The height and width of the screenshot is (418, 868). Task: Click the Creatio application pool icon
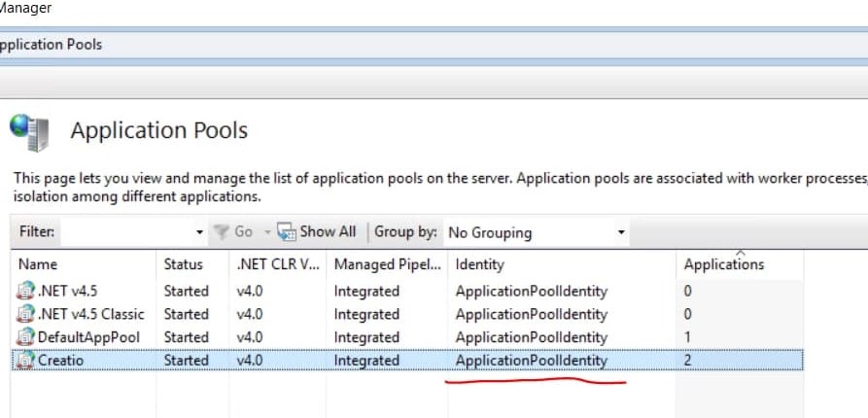click(25, 361)
